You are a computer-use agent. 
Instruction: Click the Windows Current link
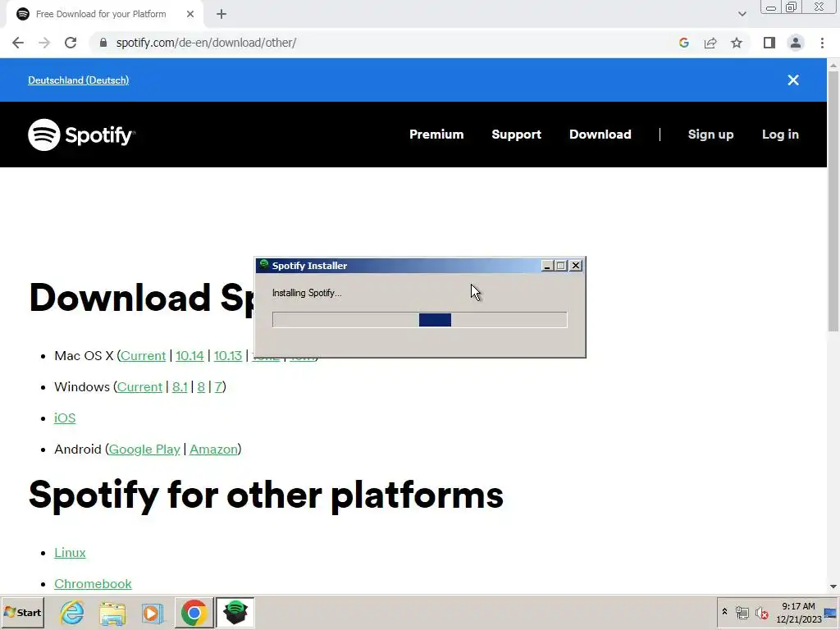coord(139,387)
